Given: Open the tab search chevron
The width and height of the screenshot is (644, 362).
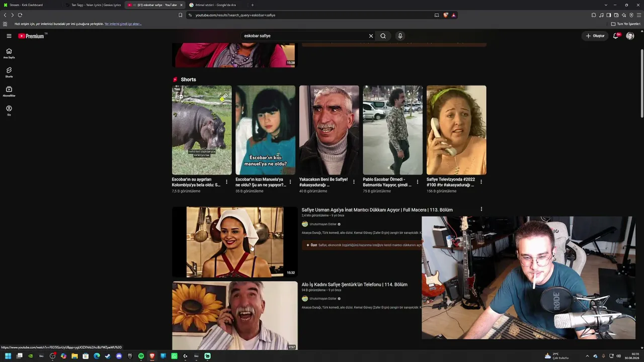Looking at the screenshot, I should [606, 5].
